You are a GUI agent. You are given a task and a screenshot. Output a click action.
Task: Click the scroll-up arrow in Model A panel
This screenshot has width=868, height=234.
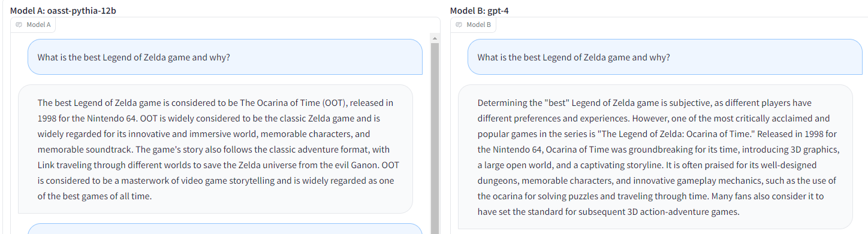click(435, 38)
